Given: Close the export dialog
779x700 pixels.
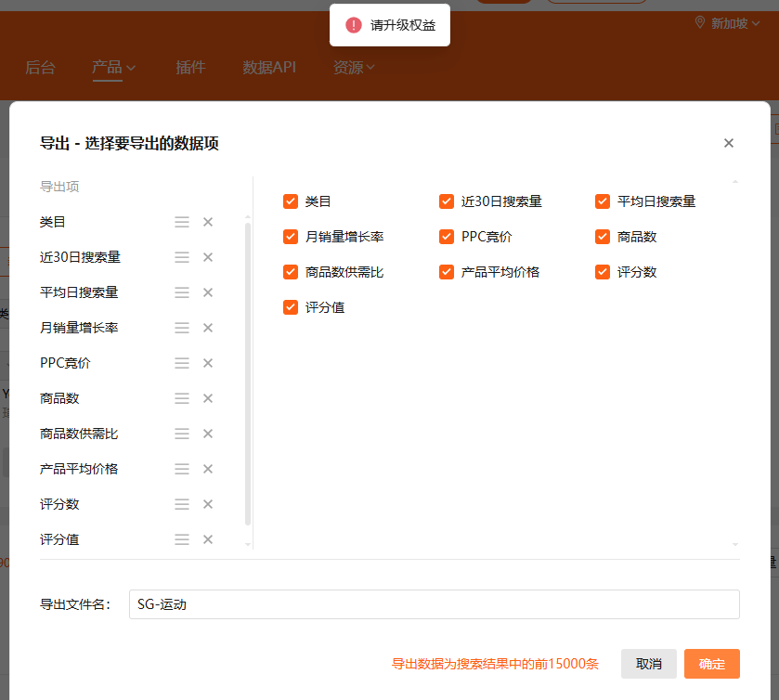Looking at the screenshot, I should (729, 143).
